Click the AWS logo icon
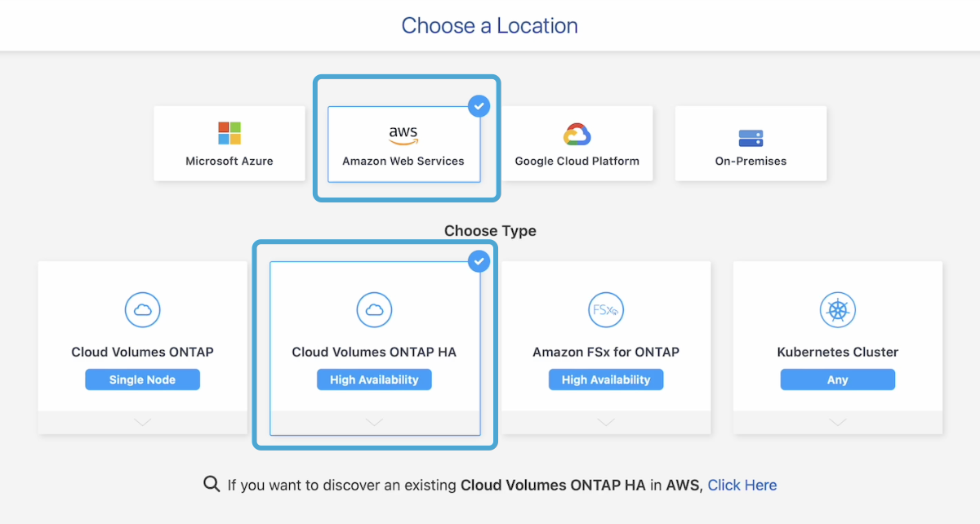This screenshot has height=524, width=980. [403, 134]
